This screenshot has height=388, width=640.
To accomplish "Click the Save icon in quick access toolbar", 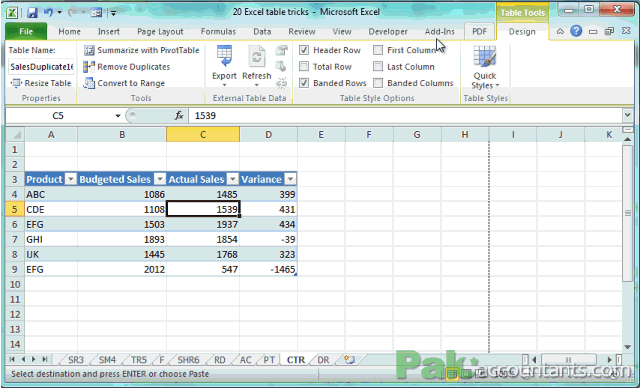I will 32,13.
